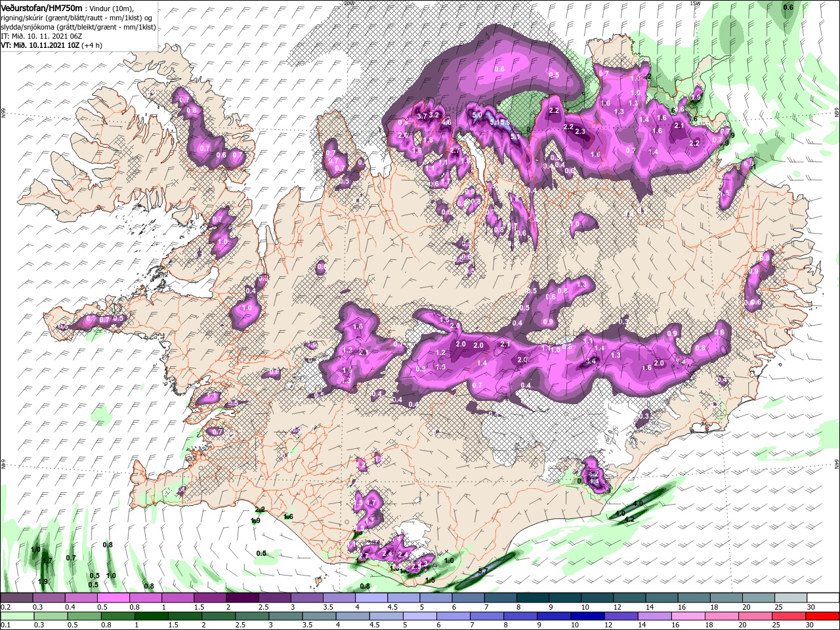Click the 'rigning/skúrir' legend description line
Image resolution: width=840 pixels, height=630 pixels.
[76, 18]
